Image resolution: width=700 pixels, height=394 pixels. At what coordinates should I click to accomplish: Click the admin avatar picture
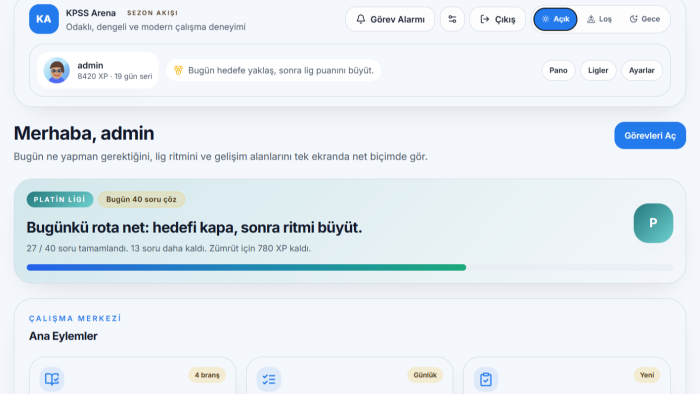57,71
